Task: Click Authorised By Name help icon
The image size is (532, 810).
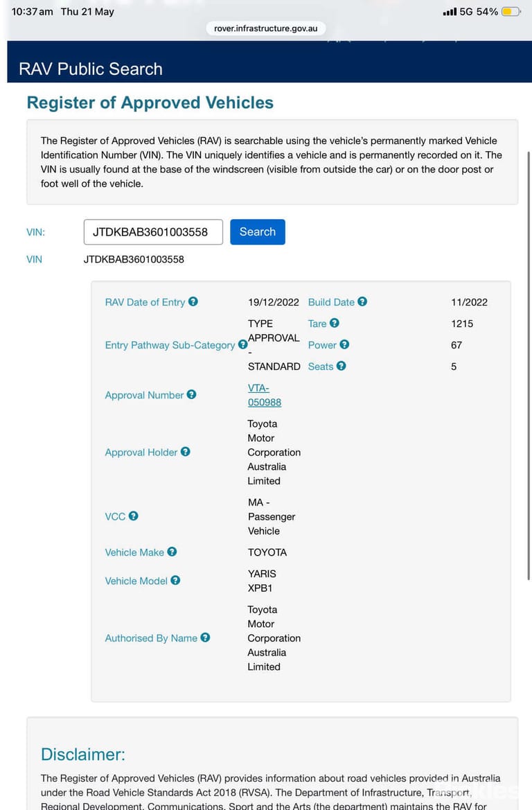Action: point(205,638)
